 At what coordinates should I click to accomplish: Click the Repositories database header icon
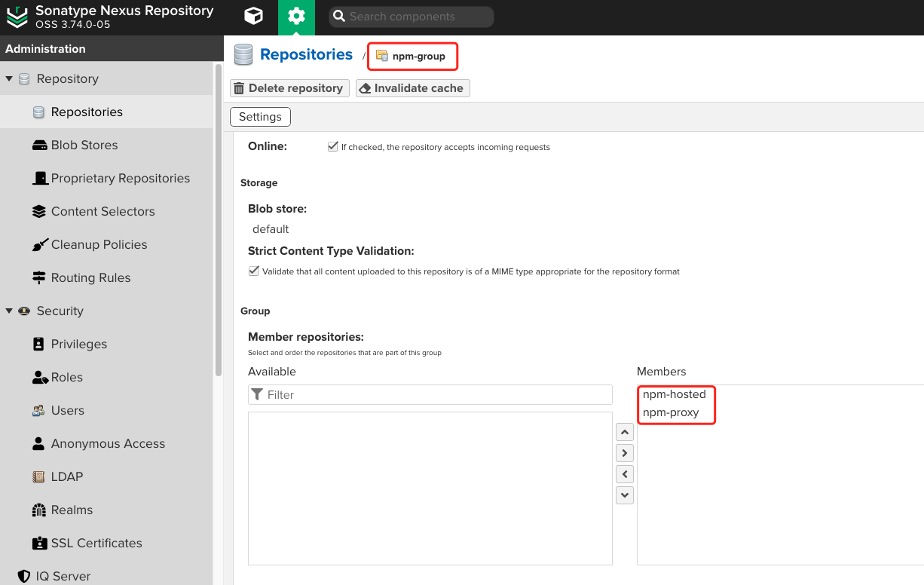point(243,55)
